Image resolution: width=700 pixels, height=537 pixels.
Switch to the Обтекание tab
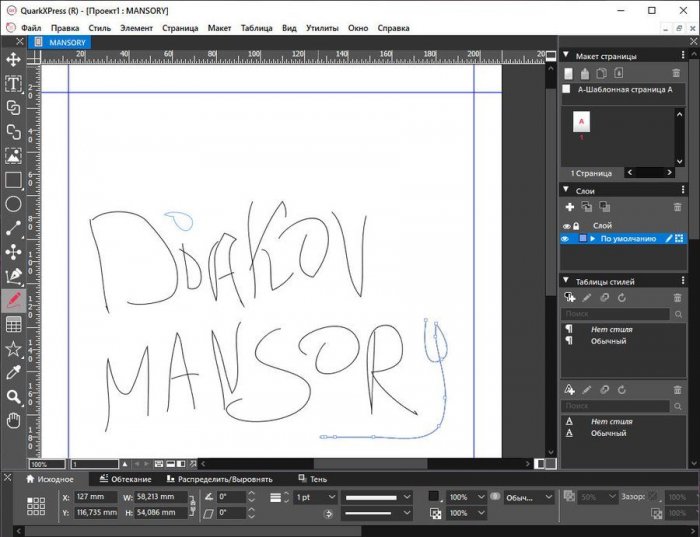coord(130,479)
